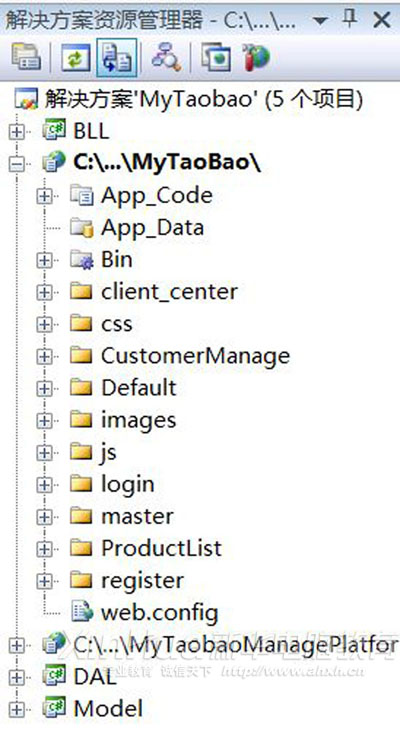This screenshot has width=400, height=731.
Task: Expand the App_Code folder
Action: [x=44, y=196]
